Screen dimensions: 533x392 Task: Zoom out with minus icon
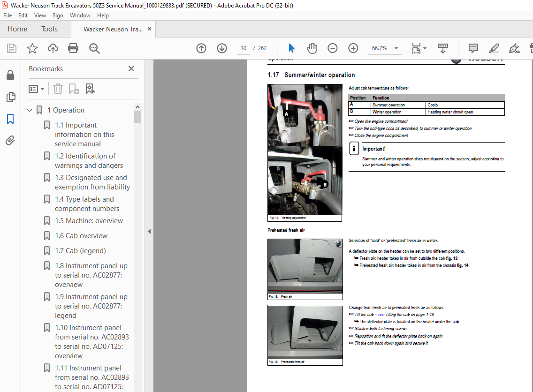(333, 48)
